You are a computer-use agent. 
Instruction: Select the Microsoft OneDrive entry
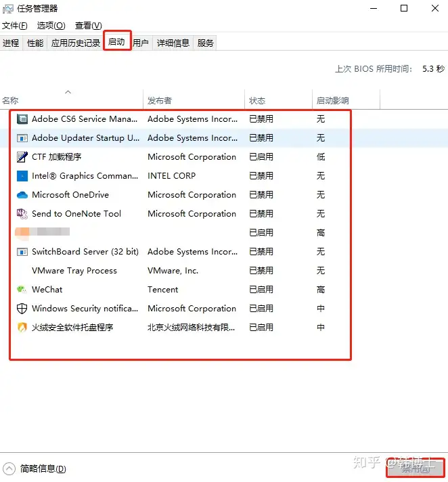(70, 195)
